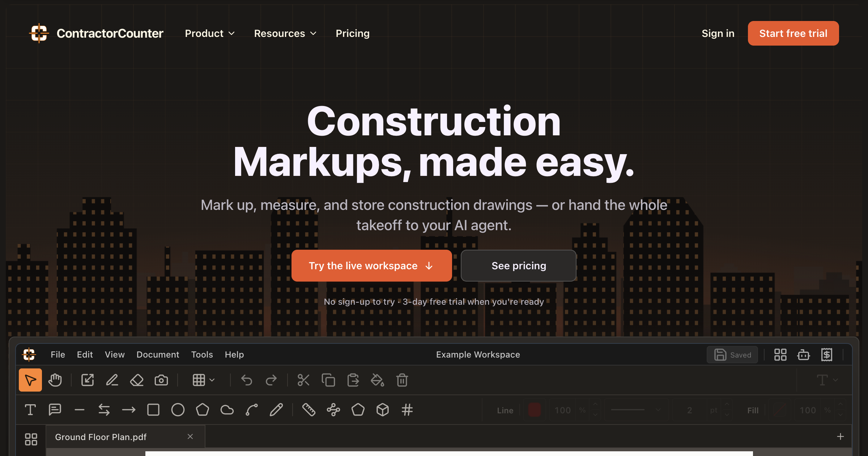Open the cost estimate receipt panel
Image resolution: width=868 pixels, height=456 pixels.
(x=827, y=355)
